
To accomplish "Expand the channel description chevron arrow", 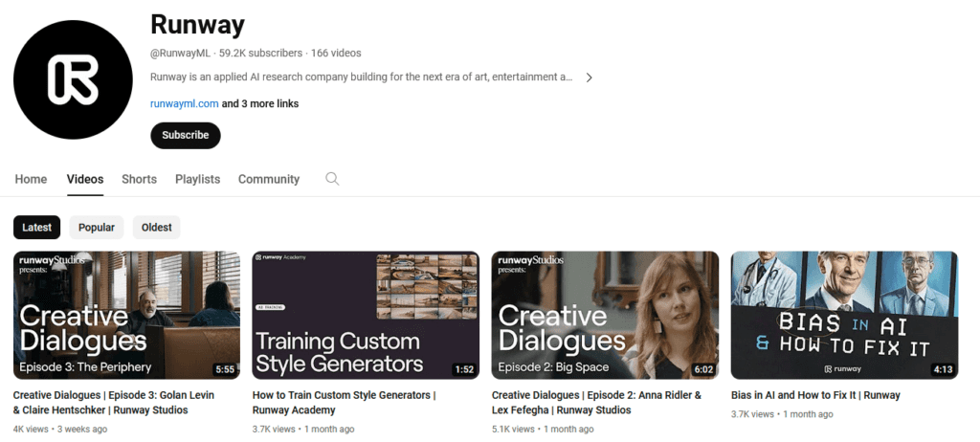I will 589,77.
